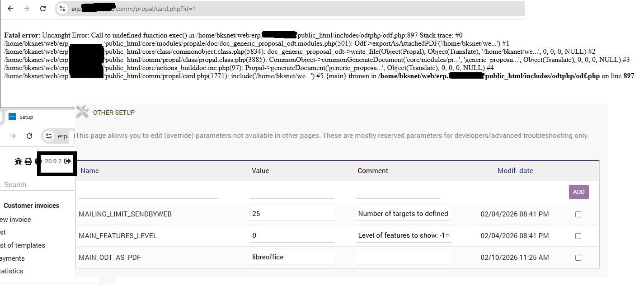Open site info icon next to card.php URL
The image size is (644, 291).
click(x=62, y=9)
